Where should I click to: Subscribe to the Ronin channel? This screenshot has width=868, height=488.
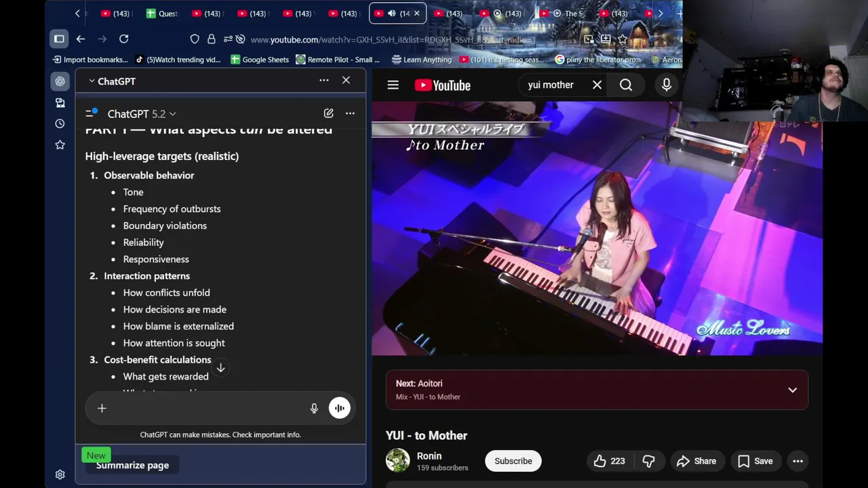513,461
